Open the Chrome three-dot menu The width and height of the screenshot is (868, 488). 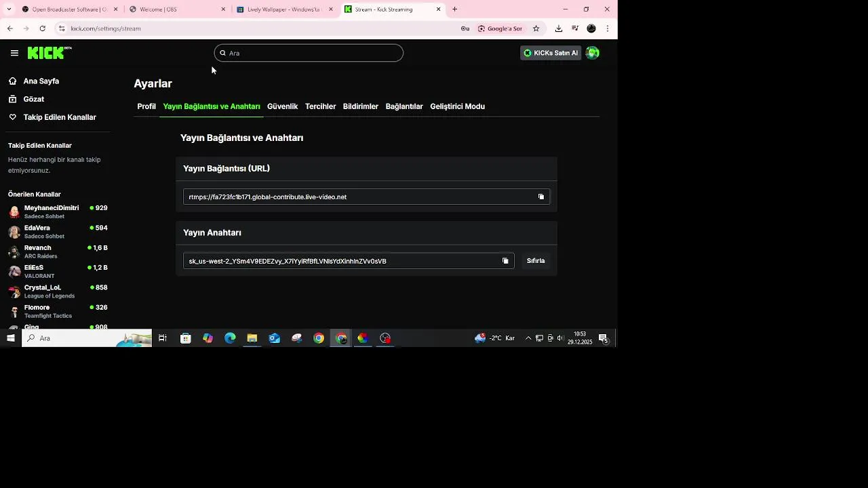point(608,28)
